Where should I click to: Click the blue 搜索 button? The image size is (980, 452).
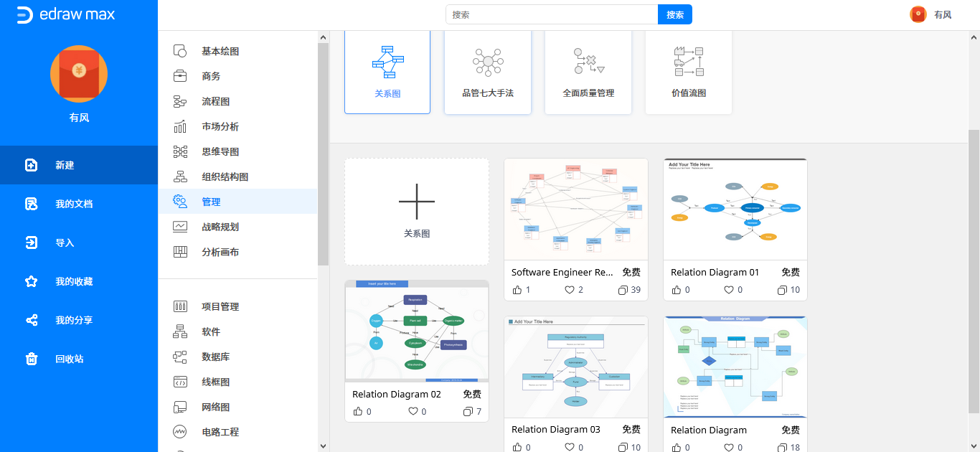[674, 14]
